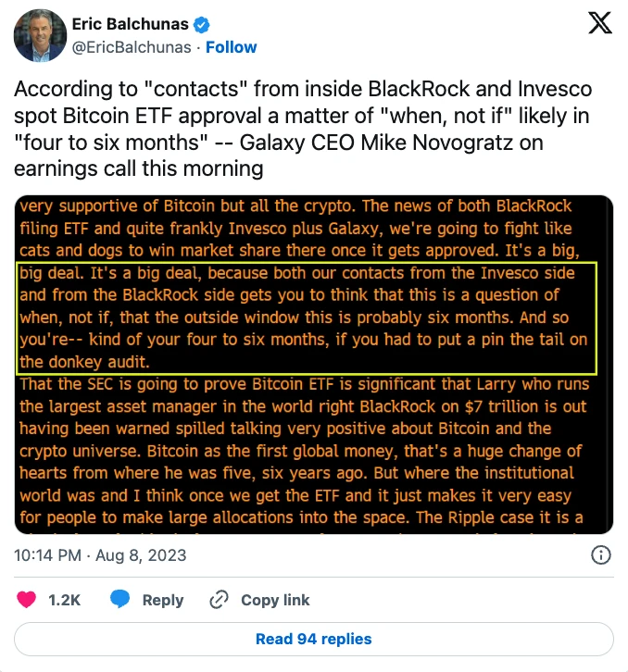Image resolution: width=628 pixels, height=672 pixels.
Task: Click the 1.2K likes count
Action: click(65, 600)
